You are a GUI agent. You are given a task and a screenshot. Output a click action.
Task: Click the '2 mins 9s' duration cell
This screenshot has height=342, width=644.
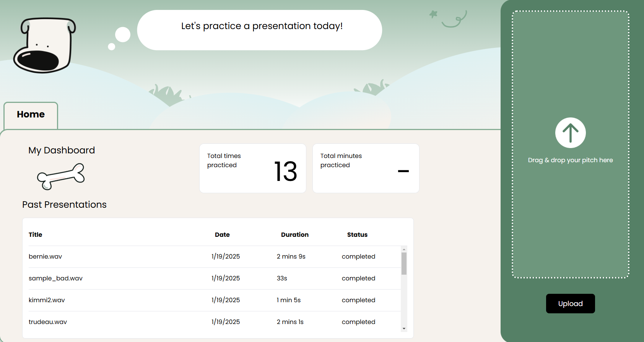(x=291, y=256)
